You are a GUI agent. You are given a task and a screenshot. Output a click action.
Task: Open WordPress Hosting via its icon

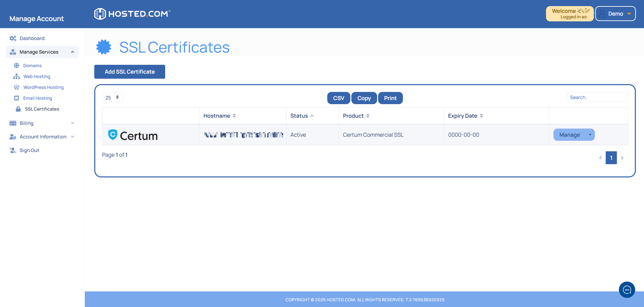tap(17, 87)
